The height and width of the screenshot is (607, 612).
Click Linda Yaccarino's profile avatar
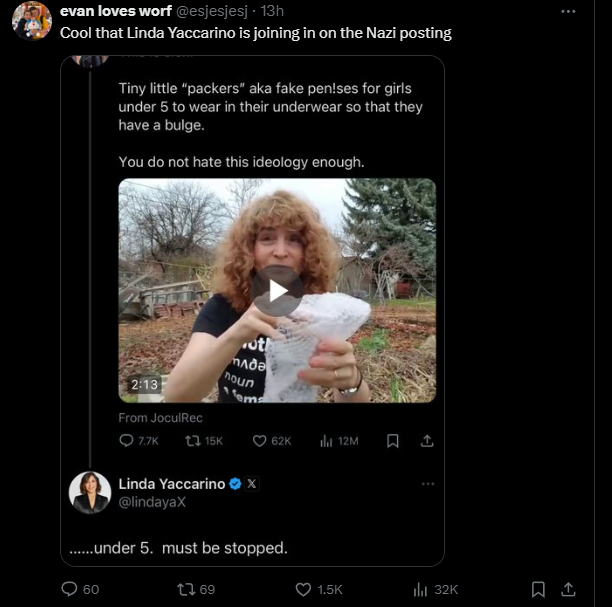(89, 492)
